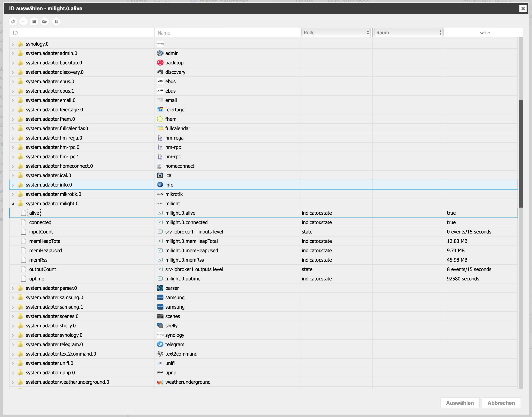Click the Auswählen button
532x417 pixels.
pyautogui.click(x=460, y=403)
